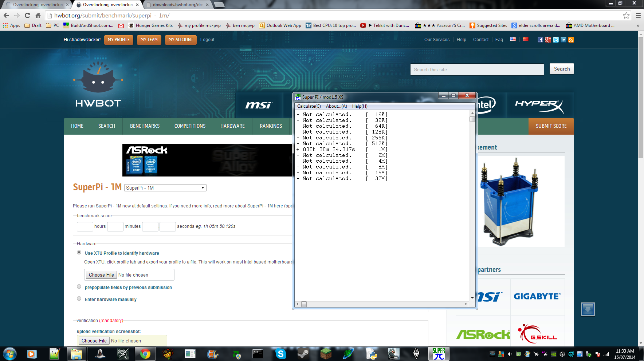Go to HOME in the HWBOT navigation

point(77,126)
